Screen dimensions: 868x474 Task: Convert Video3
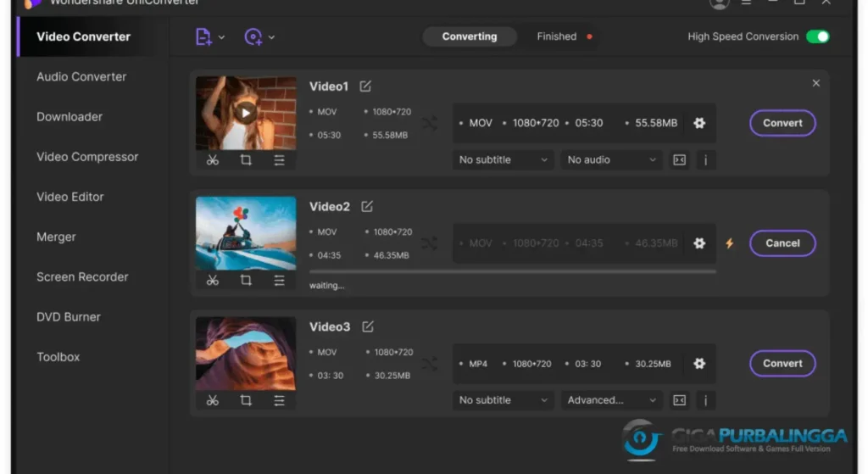tap(782, 363)
